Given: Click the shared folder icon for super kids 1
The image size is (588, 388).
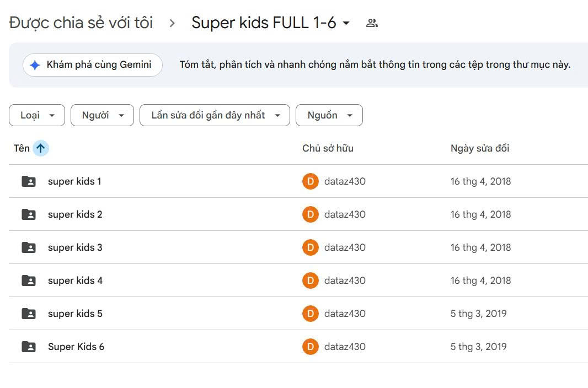Looking at the screenshot, I should point(29,181).
